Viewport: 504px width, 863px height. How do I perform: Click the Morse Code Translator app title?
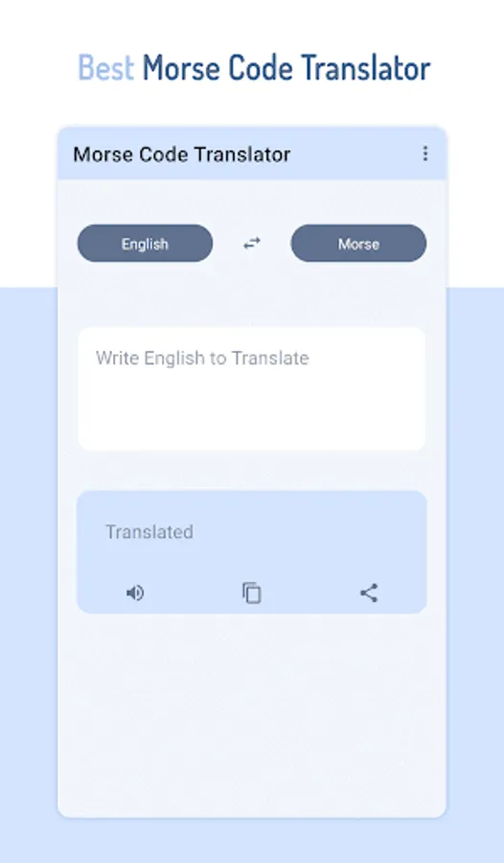click(181, 154)
